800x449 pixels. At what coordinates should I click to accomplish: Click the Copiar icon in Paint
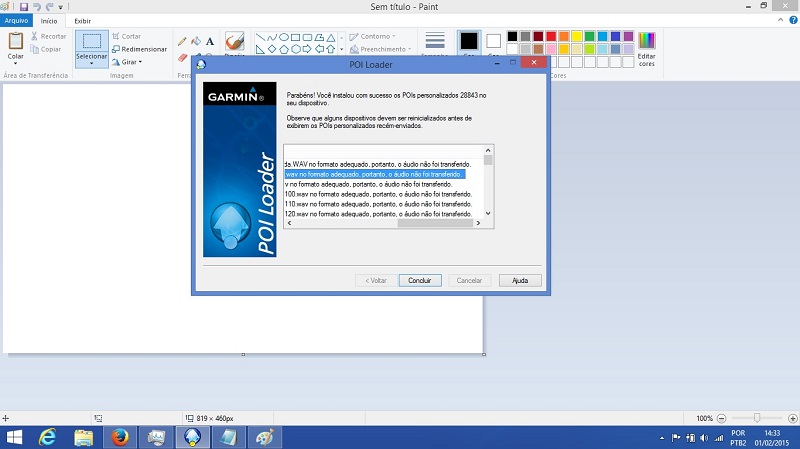pyautogui.click(x=34, y=49)
